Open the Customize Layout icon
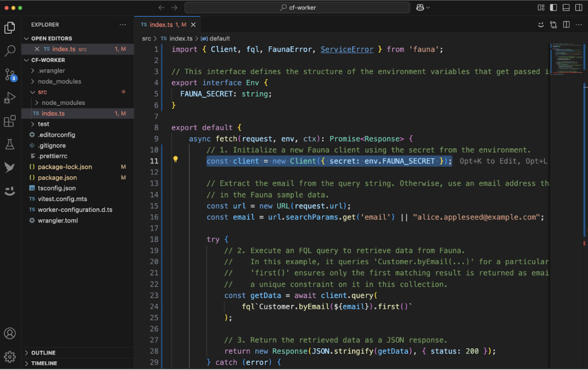Image resolution: width=588 pixels, height=370 pixels. [541, 8]
